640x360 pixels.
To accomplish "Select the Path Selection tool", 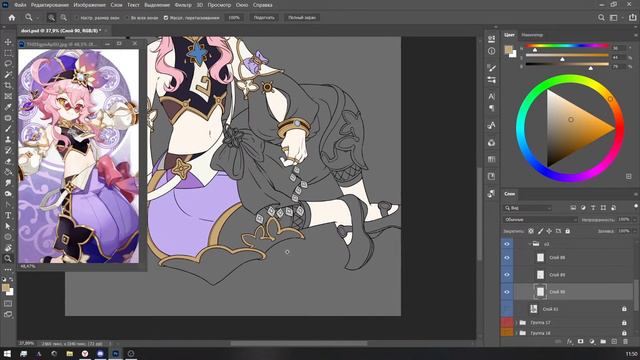I will (x=8, y=226).
